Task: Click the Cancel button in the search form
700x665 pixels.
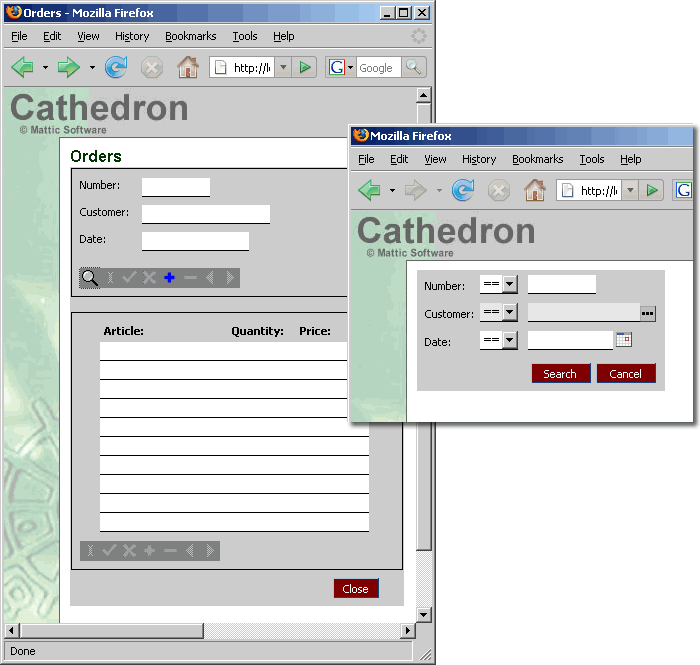Action: pyautogui.click(x=625, y=373)
